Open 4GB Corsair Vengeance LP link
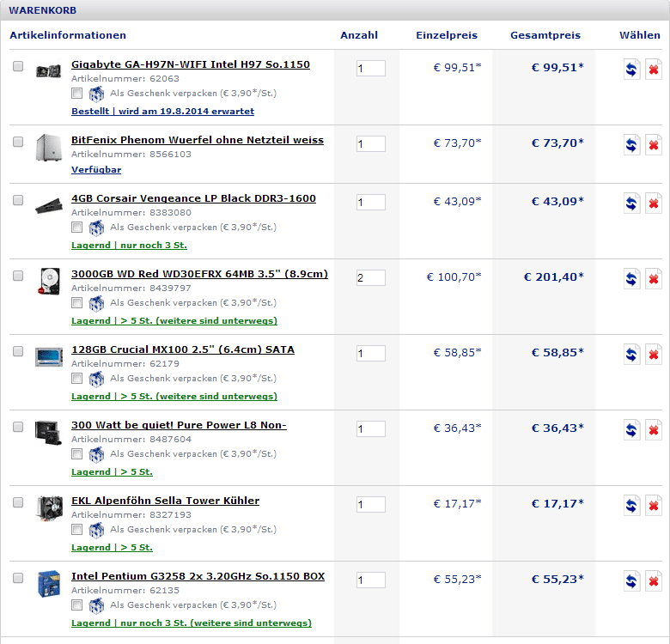The width and height of the screenshot is (670, 644). (193, 198)
